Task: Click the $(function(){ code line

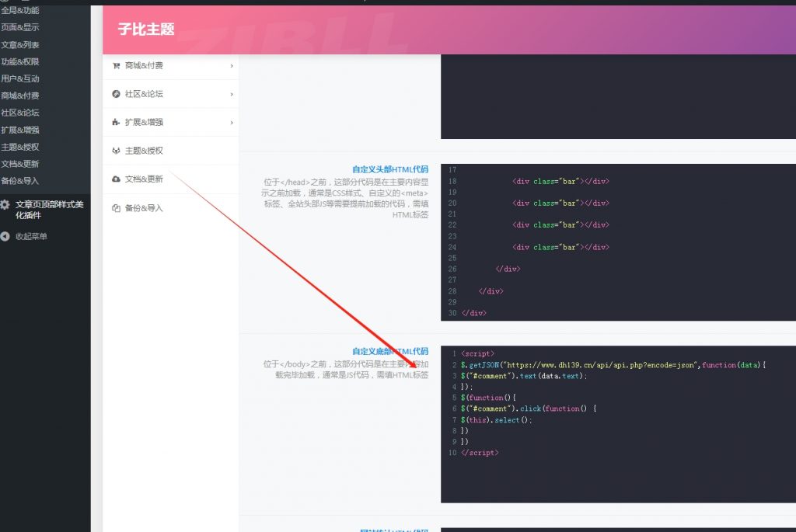Action: [x=488, y=398]
